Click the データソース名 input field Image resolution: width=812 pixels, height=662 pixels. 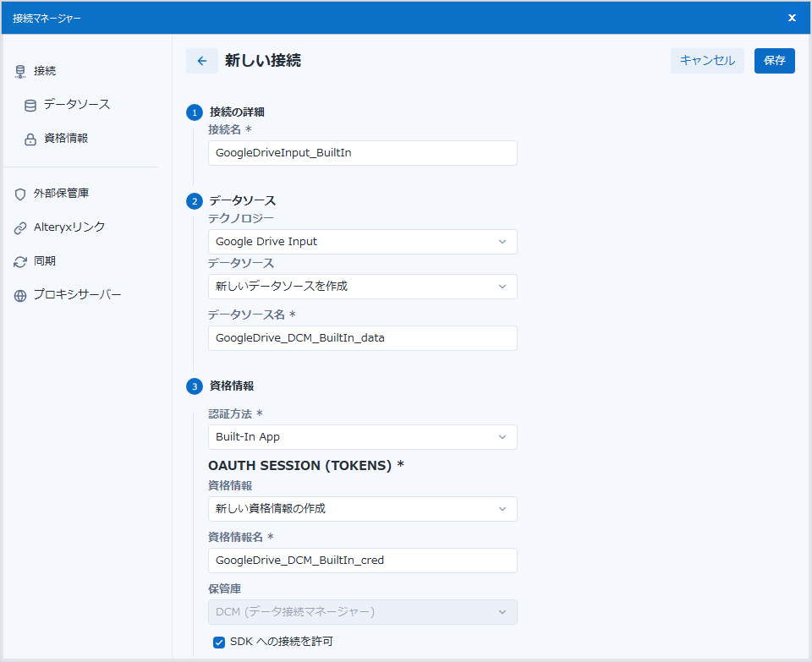[x=362, y=338]
